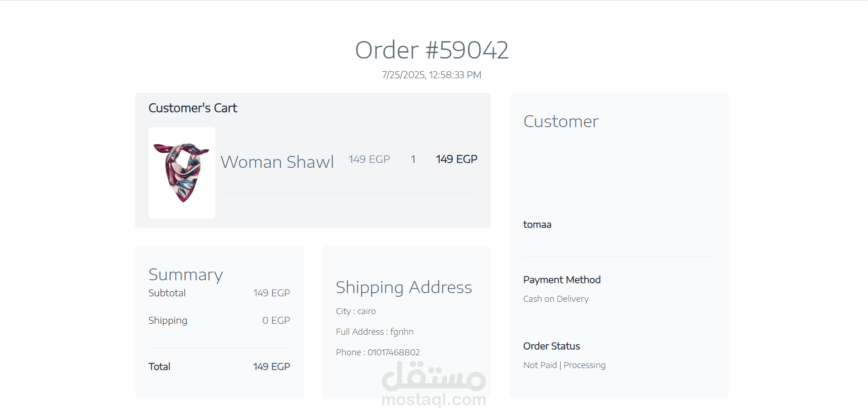Click the mostaql.com watermark logo
868x417 pixels.
click(434, 384)
